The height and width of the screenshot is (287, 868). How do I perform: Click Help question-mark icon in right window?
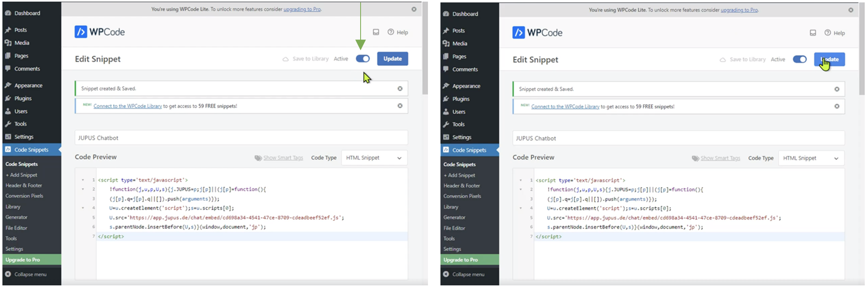828,33
